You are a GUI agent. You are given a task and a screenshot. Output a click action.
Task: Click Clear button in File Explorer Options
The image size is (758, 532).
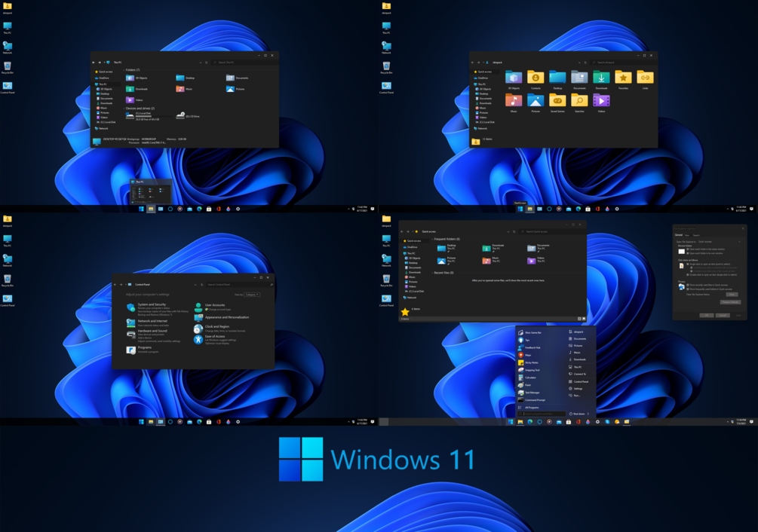pos(732,295)
